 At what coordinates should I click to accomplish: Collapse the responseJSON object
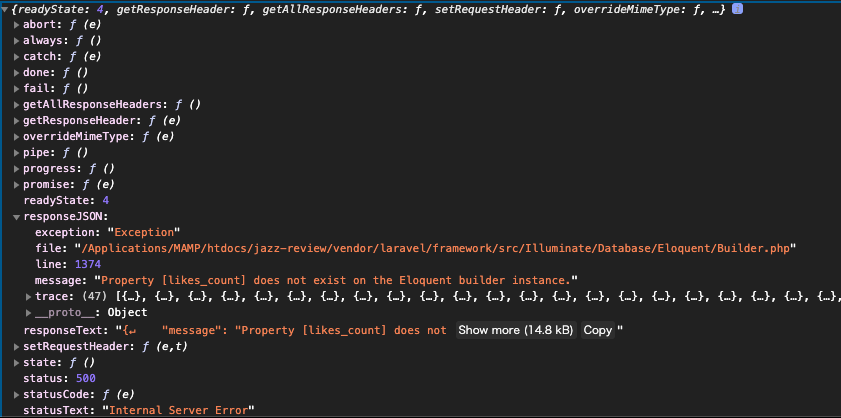[17, 217]
